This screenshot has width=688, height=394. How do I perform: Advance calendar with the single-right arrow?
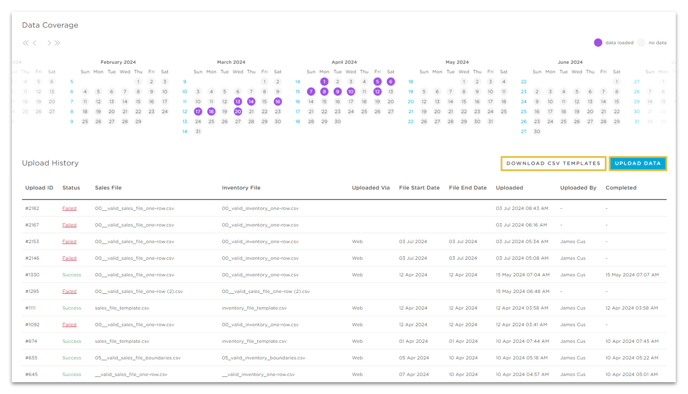[x=49, y=43]
